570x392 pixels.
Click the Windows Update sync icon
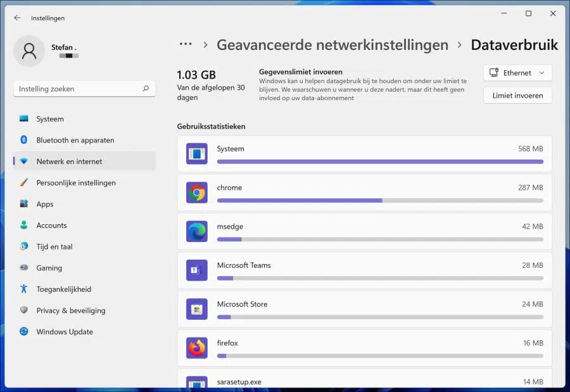[x=24, y=331]
